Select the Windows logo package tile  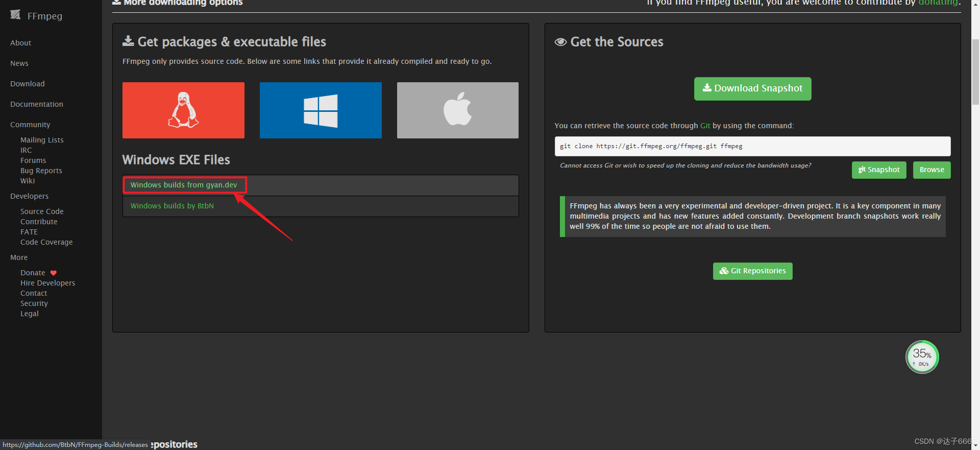[321, 110]
